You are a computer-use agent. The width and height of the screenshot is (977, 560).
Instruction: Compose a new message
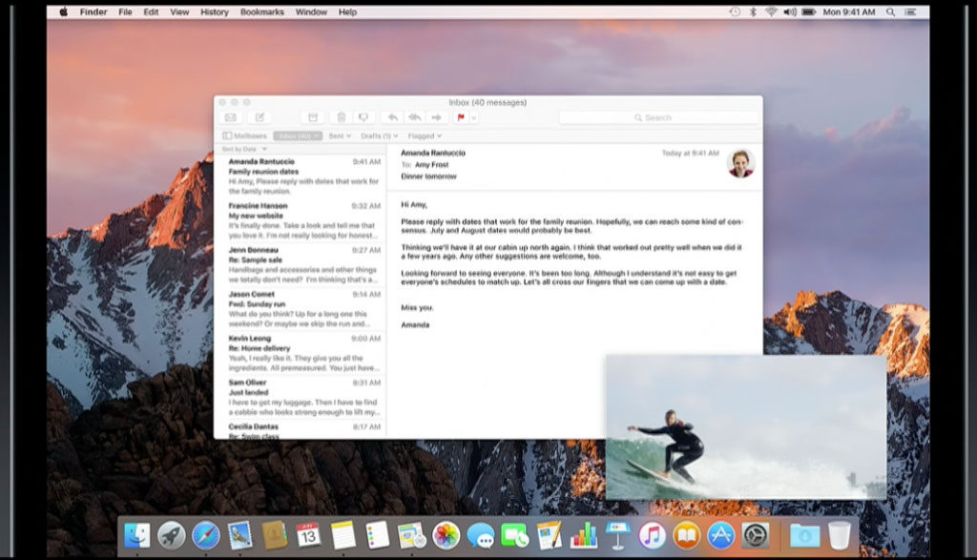tap(260, 117)
